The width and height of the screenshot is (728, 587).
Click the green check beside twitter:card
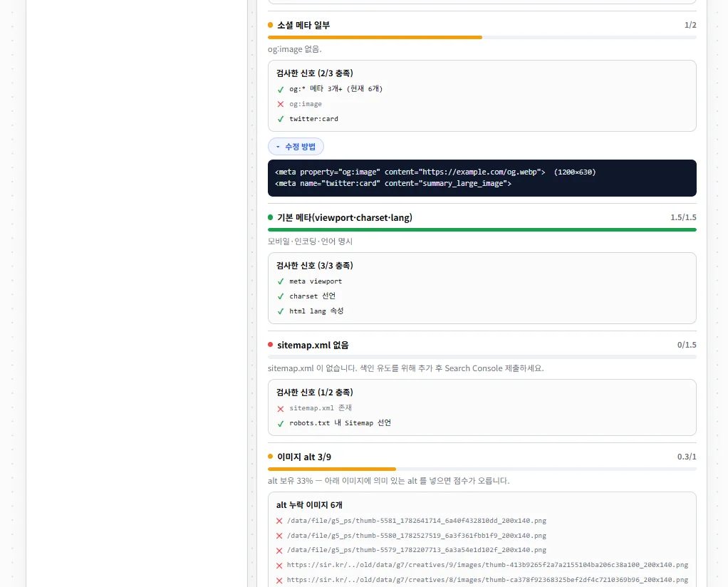[281, 119]
